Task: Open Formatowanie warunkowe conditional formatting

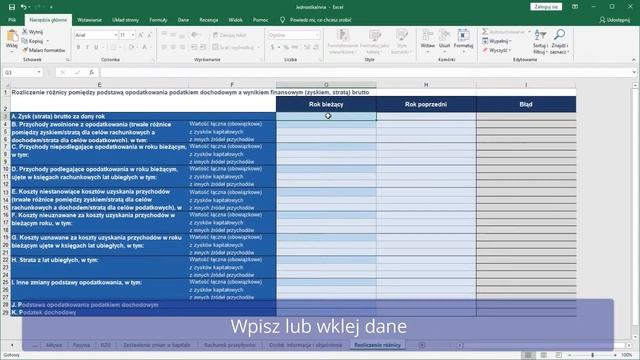Action: click(343, 42)
